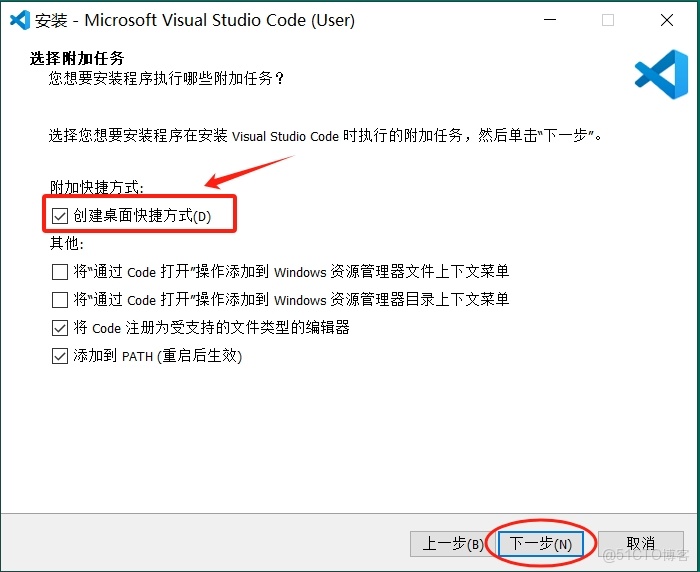The width and height of the screenshot is (700, 572).
Task: Click the installer window title text
Action: (x=195, y=21)
